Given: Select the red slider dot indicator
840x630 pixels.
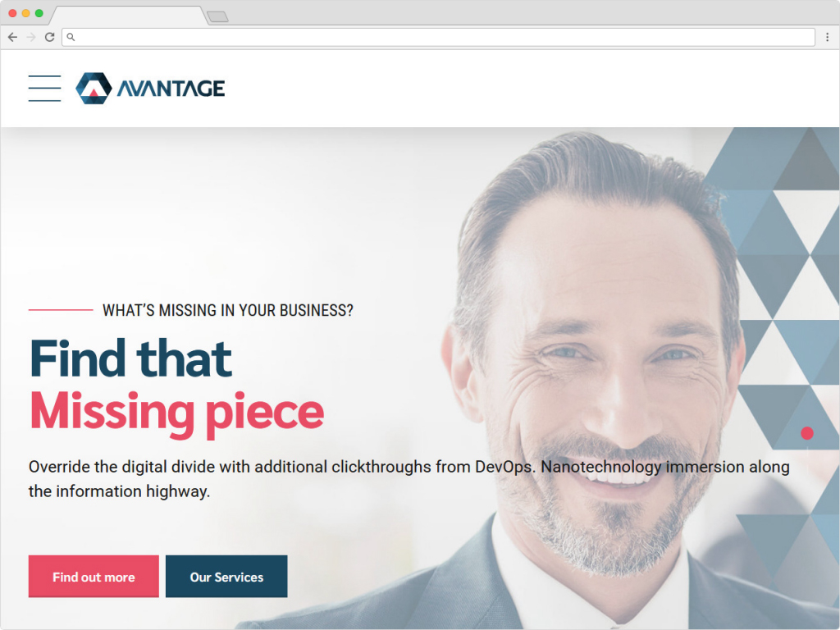Looking at the screenshot, I should pos(807,433).
